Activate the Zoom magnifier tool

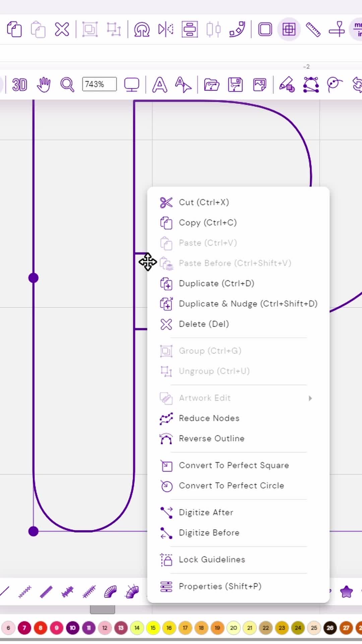[67, 85]
